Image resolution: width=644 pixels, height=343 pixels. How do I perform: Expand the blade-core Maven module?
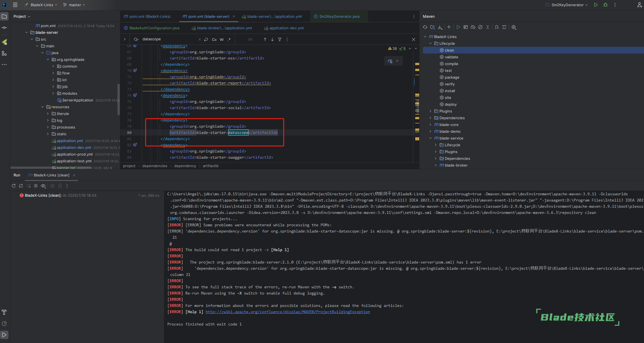[430, 125]
